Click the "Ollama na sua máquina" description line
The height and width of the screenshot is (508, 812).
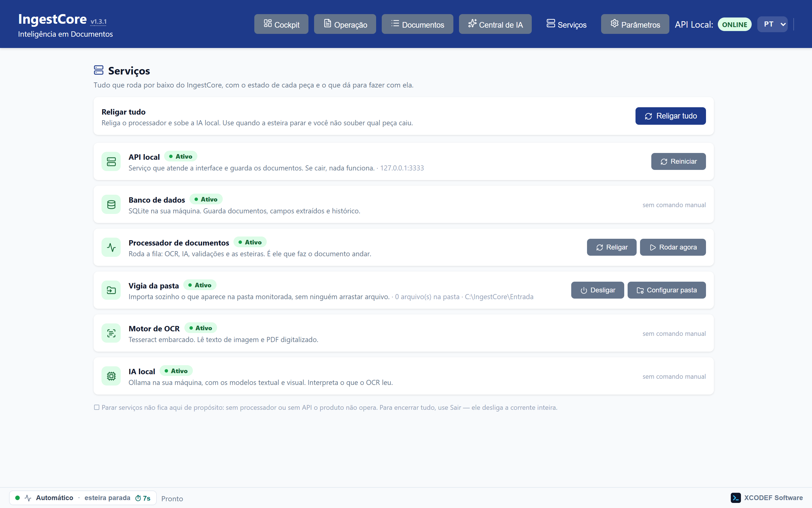click(x=261, y=383)
